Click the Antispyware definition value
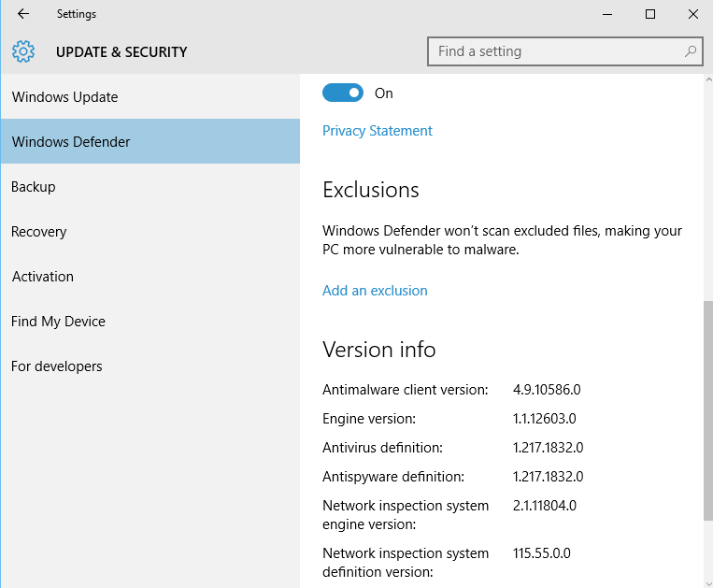 point(548,477)
